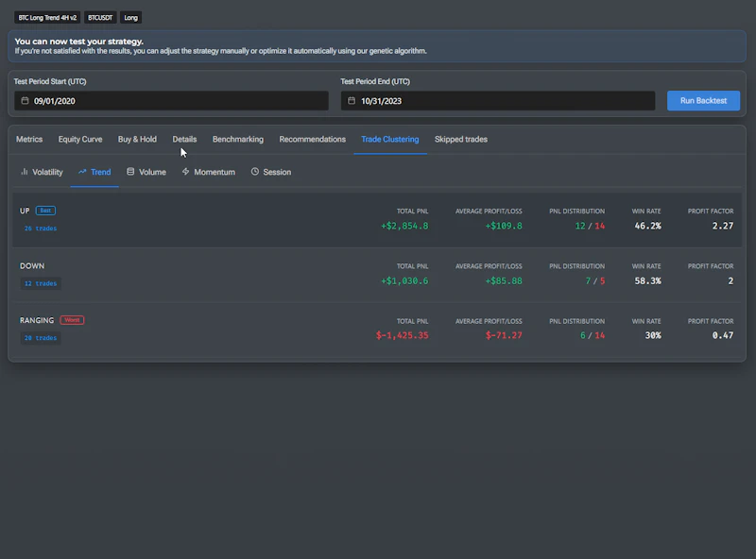Click the Long direction tag
Image resolution: width=756 pixels, height=559 pixels.
(x=130, y=18)
